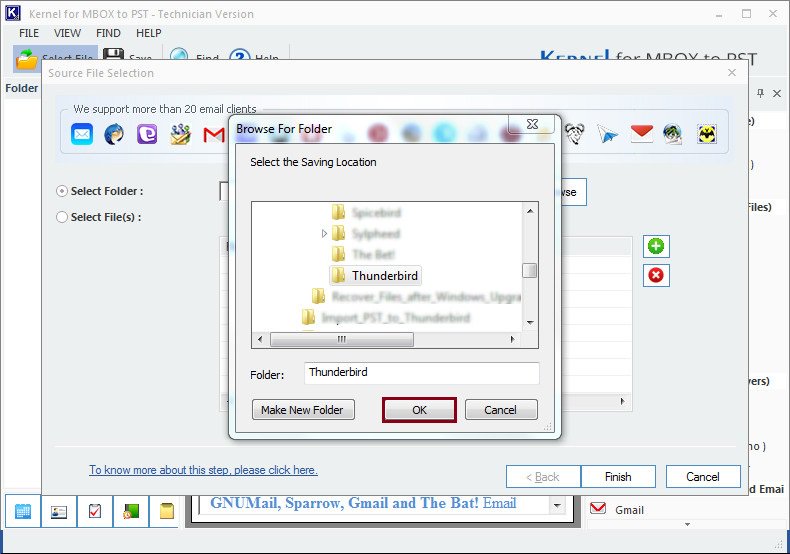Click folder tree scroll down arrow

pos(530,322)
